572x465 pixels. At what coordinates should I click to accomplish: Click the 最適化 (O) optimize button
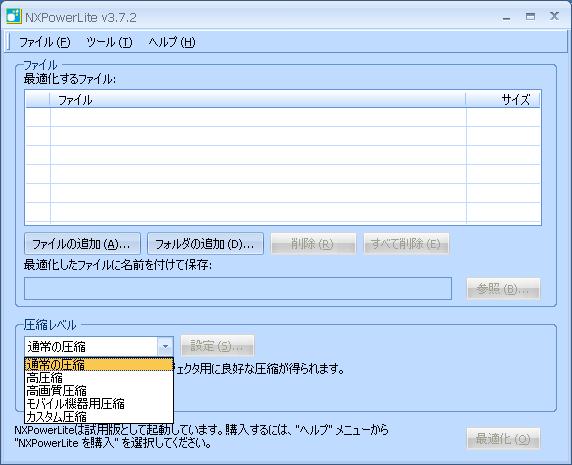click(x=503, y=439)
